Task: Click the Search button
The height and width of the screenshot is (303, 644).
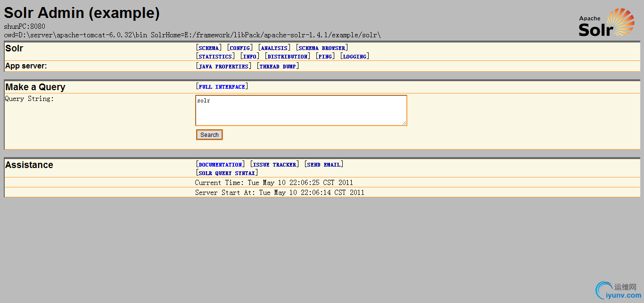Action: 209,135
